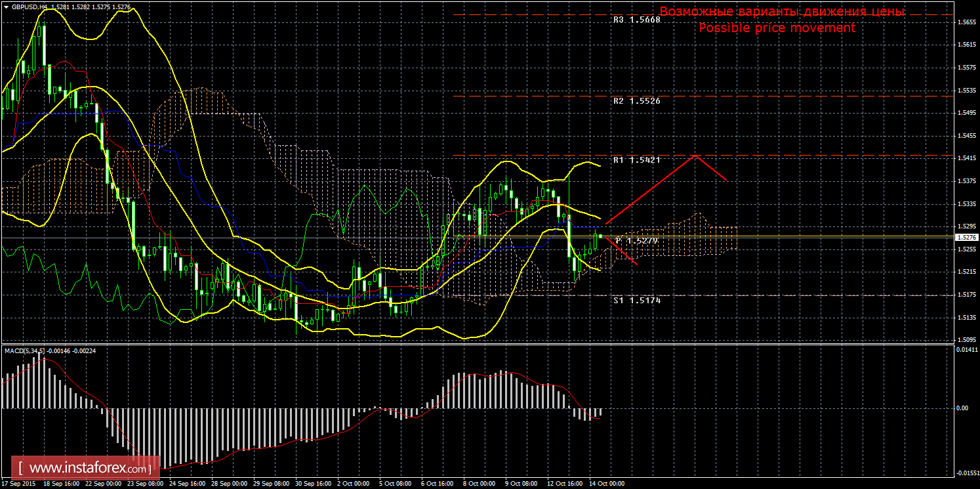Click the 2 Oct 00:00 time label
This screenshot has width=980, height=489.
pyautogui.click(x=355, y=484)
